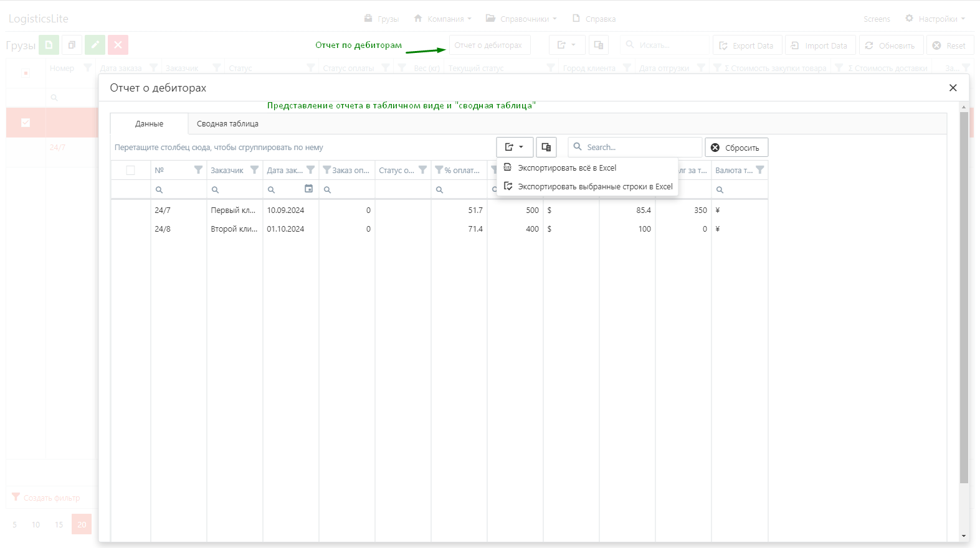The height and width of the screenshot is (548, 980).
Task: Click the background Reset button
Action: coord(949,45)
